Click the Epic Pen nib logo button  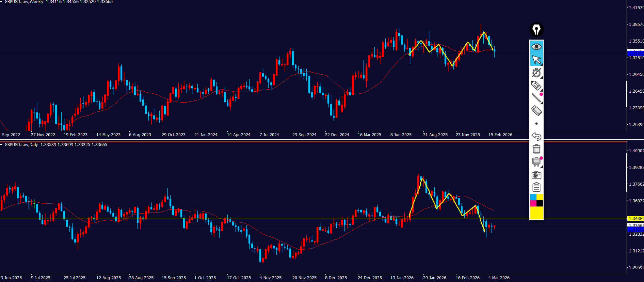[x=536, y=30]
